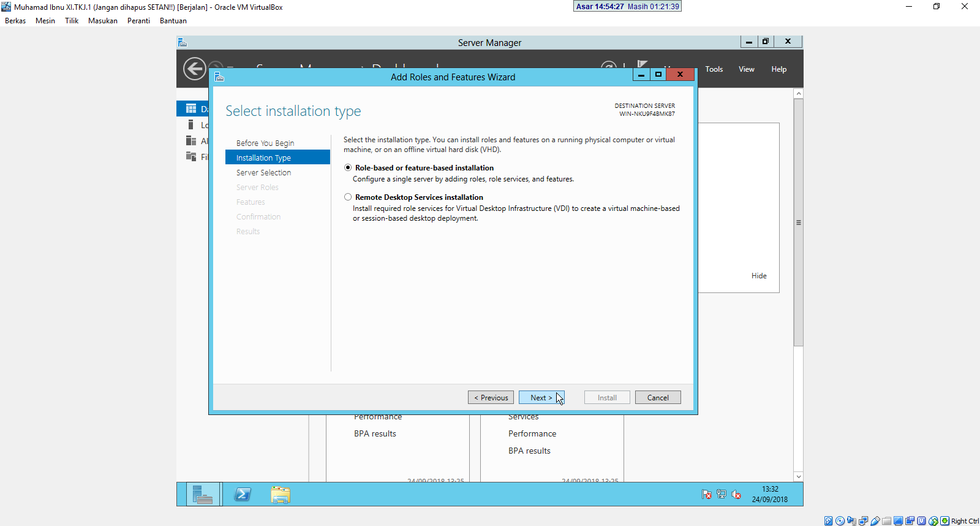Click the Features step label
This screenshot has height=526, width=980.
251,202
